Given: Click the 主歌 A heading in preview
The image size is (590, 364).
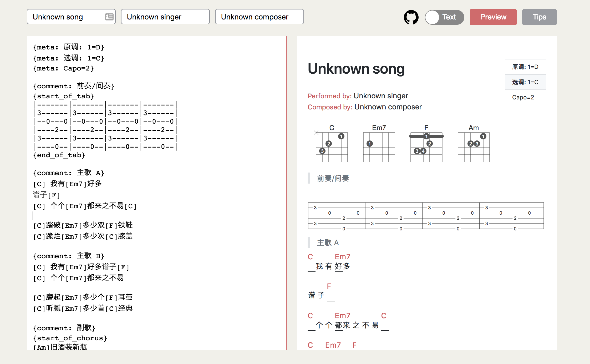Looking at the screenshot, I should (x=328, y=242).
